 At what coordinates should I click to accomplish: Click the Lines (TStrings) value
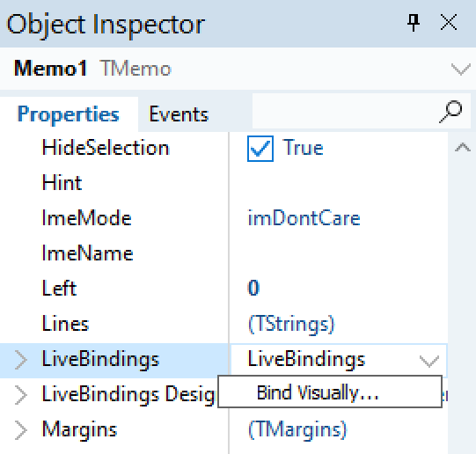tap(291, 324)
